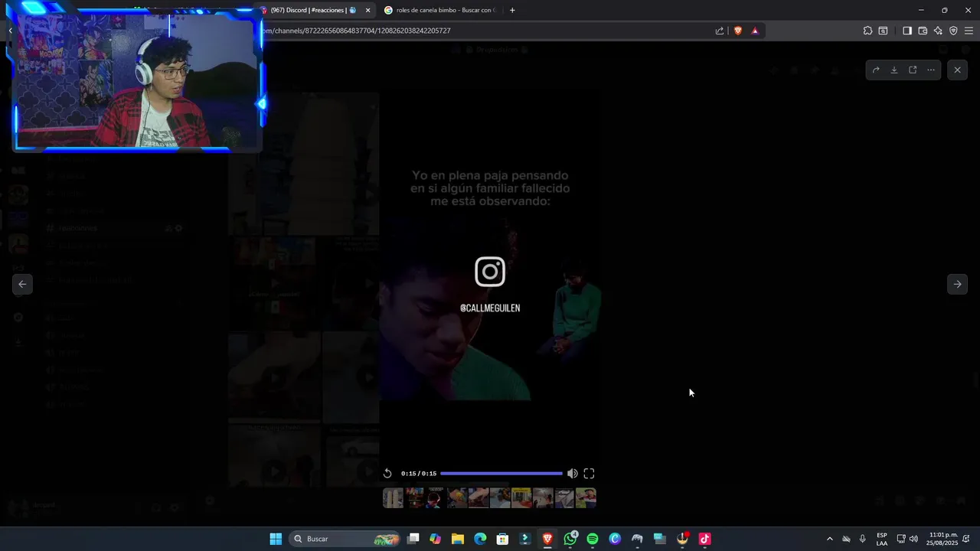The height and width of the screenshot is (551, 980).
Task: Open the Brave Wallet icon
Action: pyautogui.click(x=923, y=31)
